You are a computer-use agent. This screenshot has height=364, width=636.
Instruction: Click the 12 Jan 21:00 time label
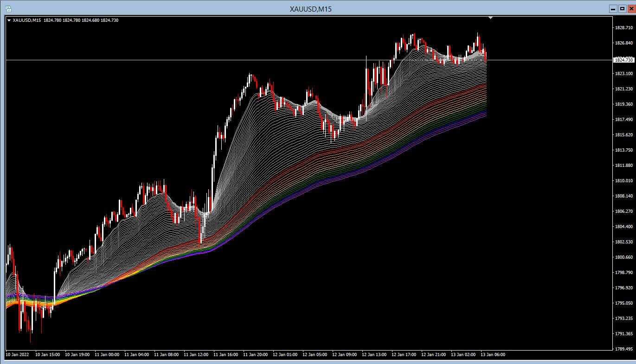pos(434,355)
